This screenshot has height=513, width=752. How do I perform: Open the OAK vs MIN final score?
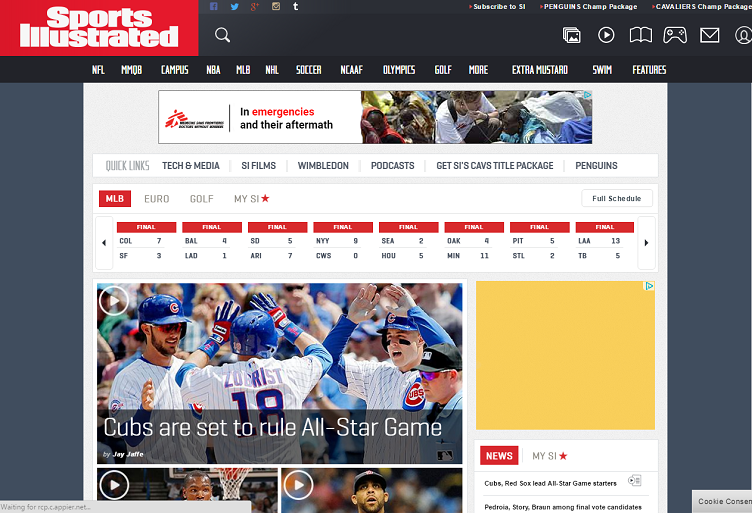tap(474, 242)
